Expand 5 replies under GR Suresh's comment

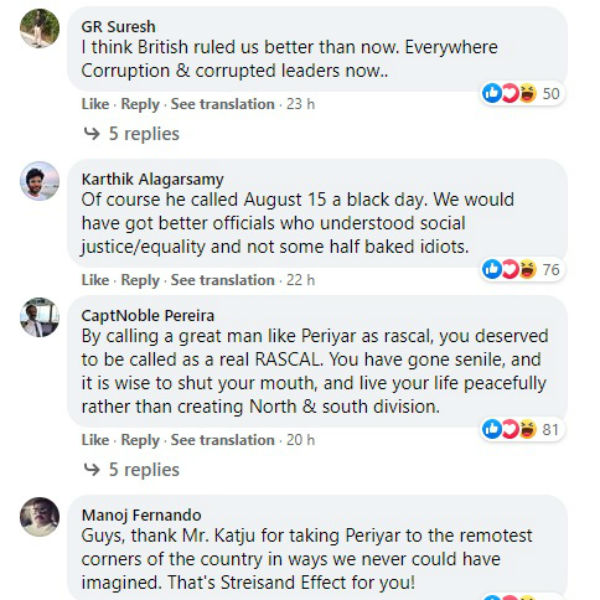[144, 134]
